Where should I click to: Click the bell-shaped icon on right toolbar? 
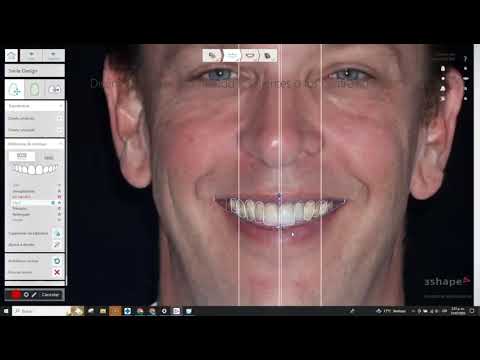(x=443, y=89)
